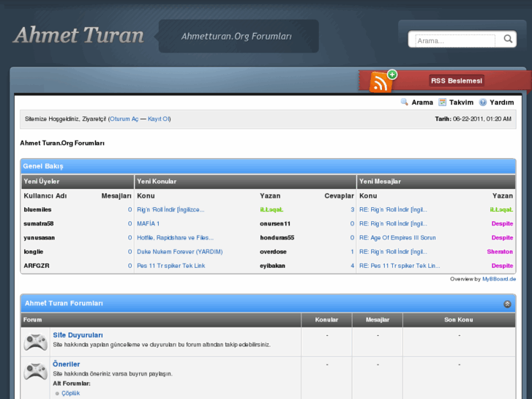Open the Takvim menu link
532x399 pixels.
tap(461, 102)
